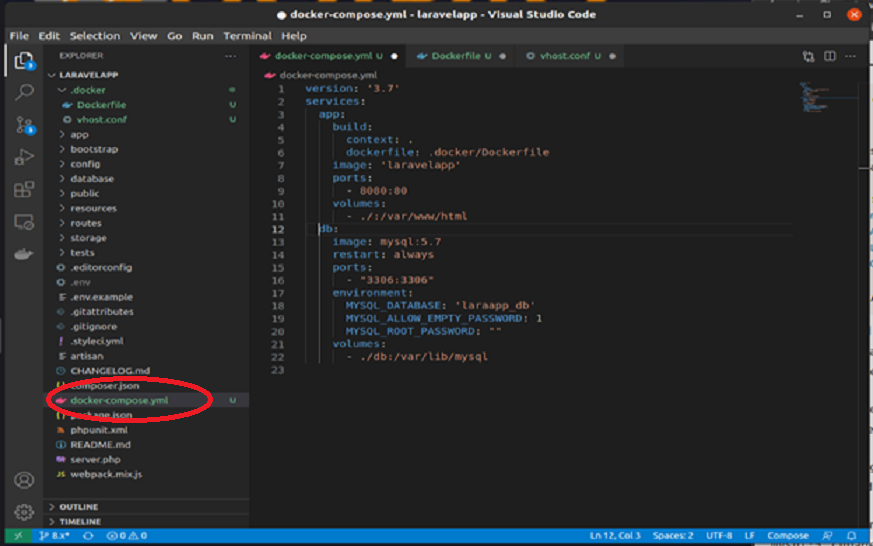Screen dimensions: 873x546
Task: Change file encoding UTF-8
Action: pyautogui.click(x=719, y=535)
